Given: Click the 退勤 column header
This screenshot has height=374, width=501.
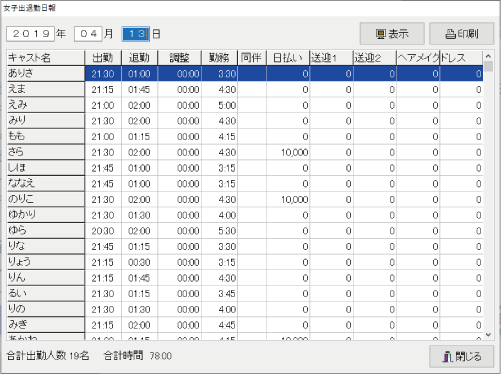Looking at the screenshot, I should 139,58.
